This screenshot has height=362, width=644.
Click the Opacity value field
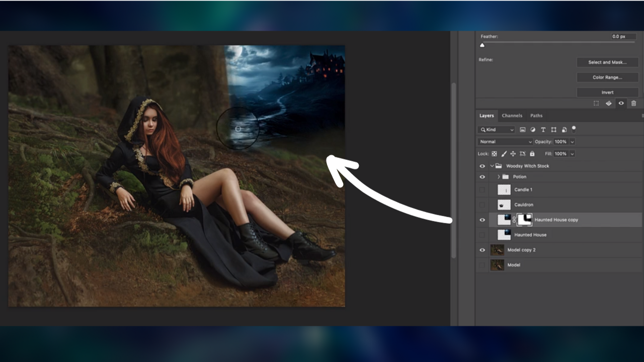coord(561,142)
